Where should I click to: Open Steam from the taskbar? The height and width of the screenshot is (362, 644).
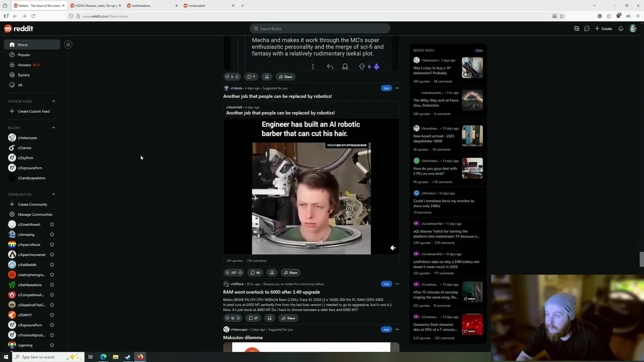coord(128,357)
